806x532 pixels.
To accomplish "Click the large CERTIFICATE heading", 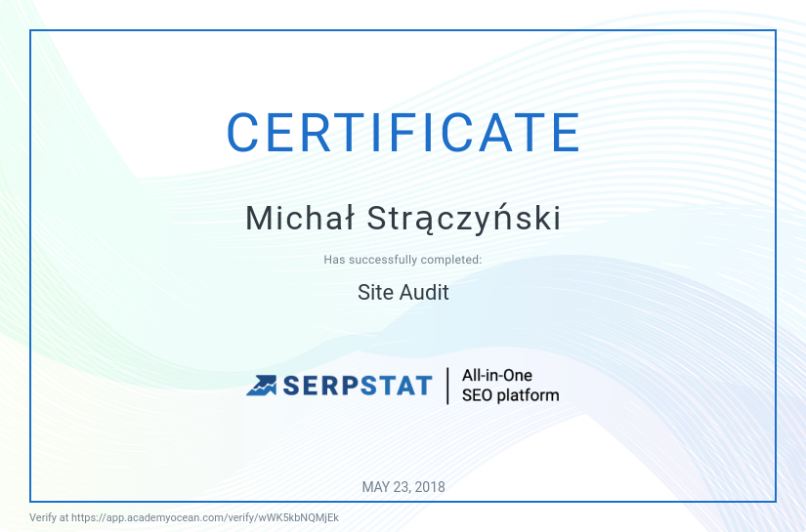I will tap(403, 133).
